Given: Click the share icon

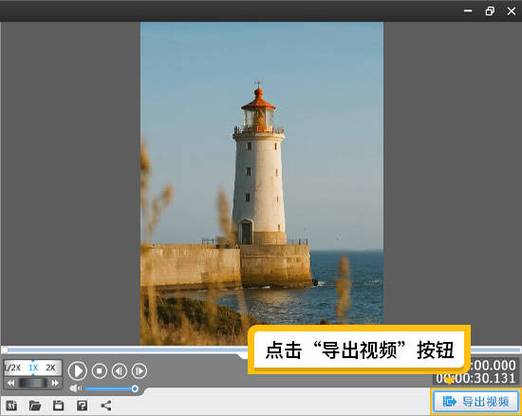Looking at the screenshot, I should tap(106, 405).
